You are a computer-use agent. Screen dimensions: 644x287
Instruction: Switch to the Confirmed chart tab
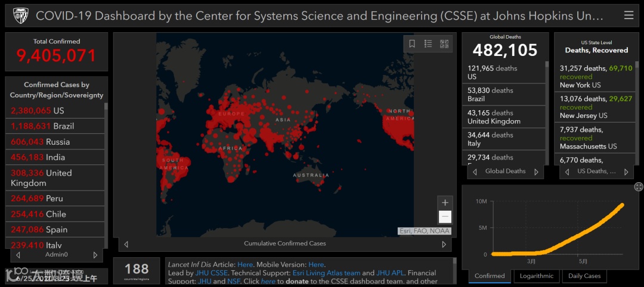coord(490,276)
